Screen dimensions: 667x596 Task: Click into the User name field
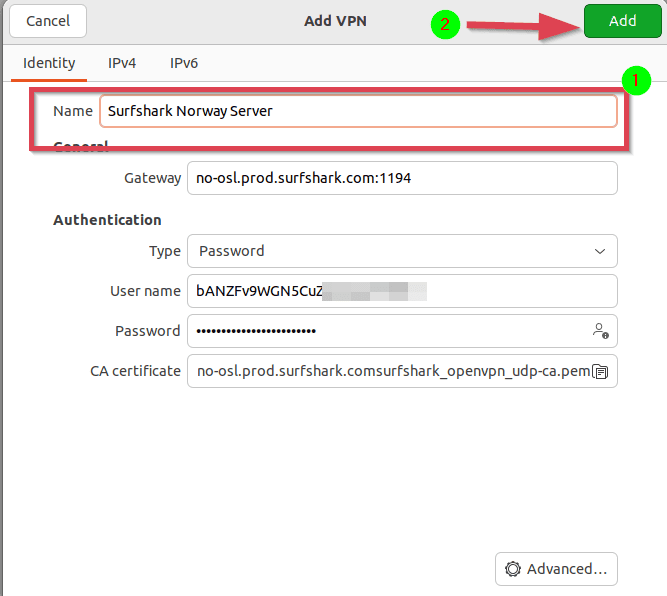(402, 291)
